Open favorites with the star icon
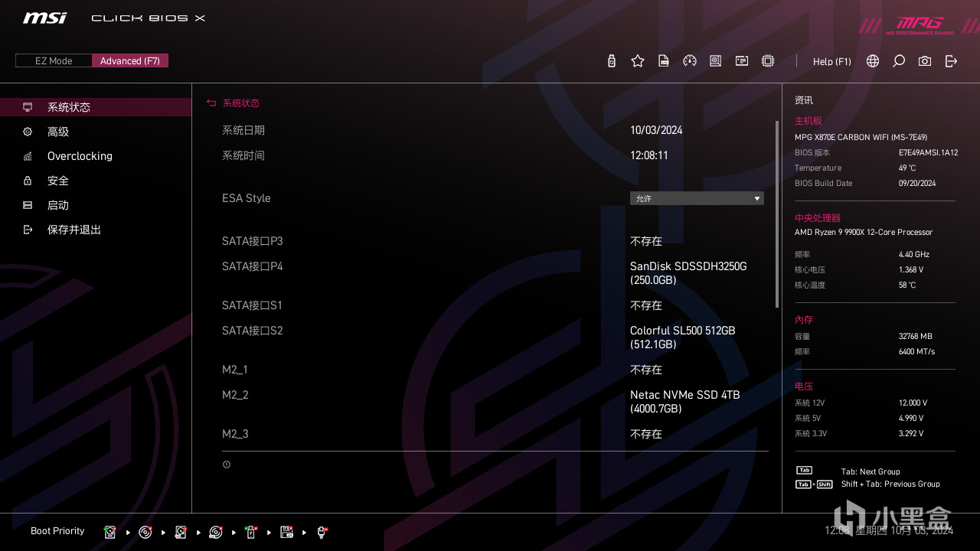Screen dimensions: 980x551 coord(638,61)
